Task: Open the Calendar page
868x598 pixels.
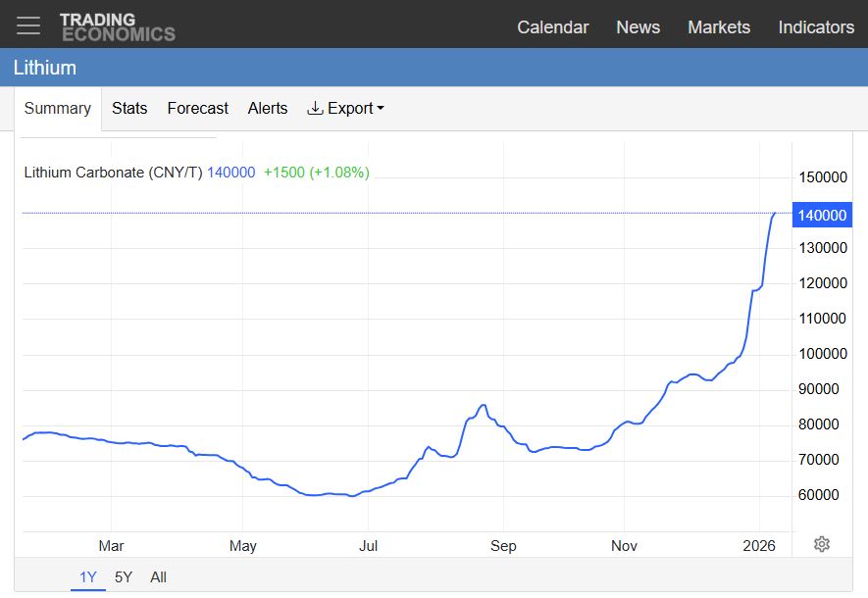Action: pos(552,27)
